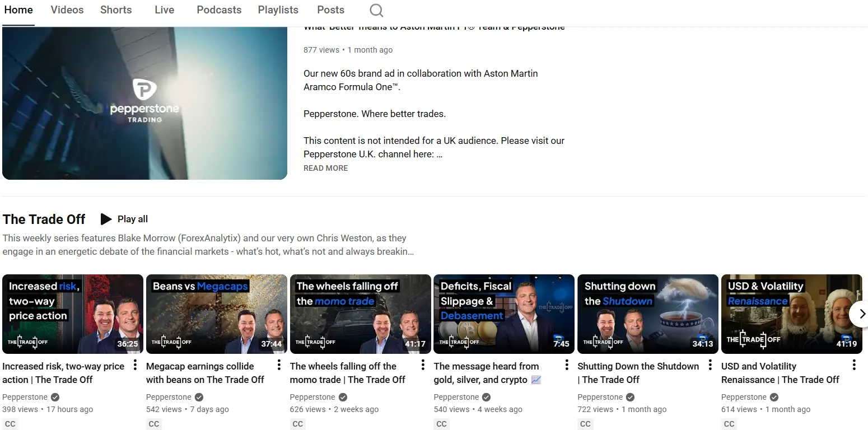The width and height of the screenshot is (868, 430).
Task: Open options menu for Megacap earnings video
Action: (279, 366)
